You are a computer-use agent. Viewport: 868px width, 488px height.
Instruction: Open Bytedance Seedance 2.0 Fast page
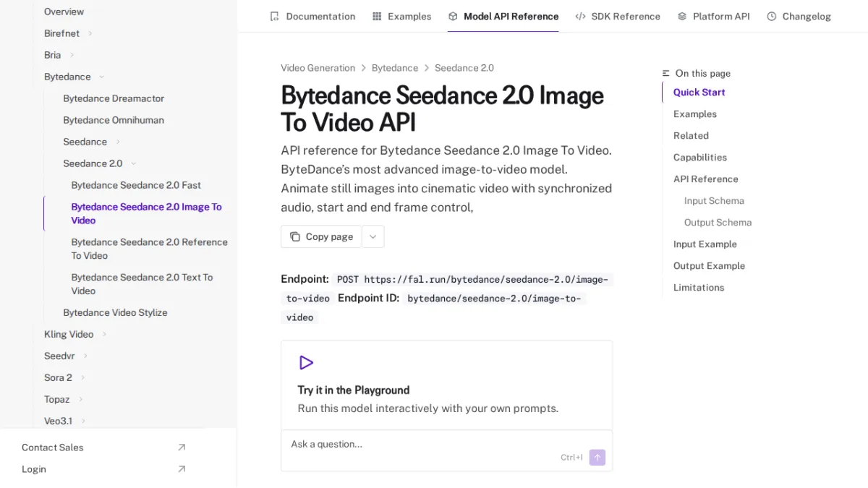[136, 185]
